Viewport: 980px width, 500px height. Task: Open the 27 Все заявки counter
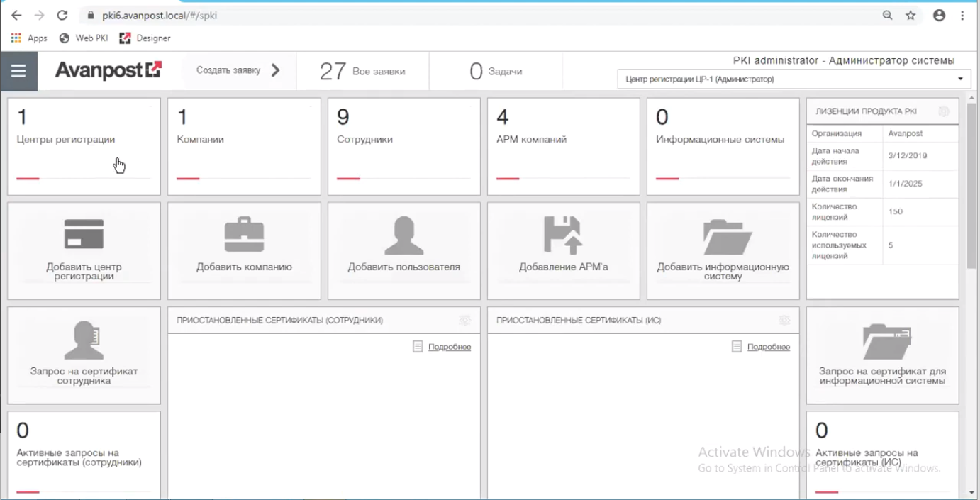coord(362,71)
